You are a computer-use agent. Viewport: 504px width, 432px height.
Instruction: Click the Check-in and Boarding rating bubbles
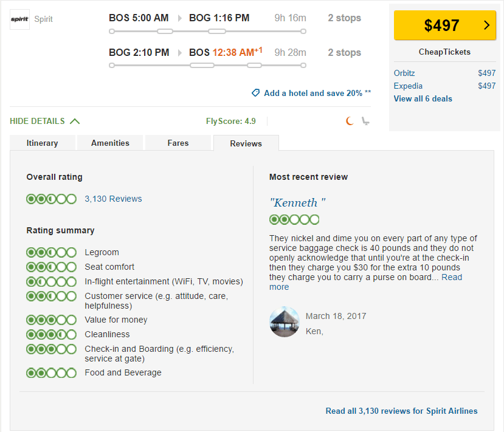click(x=52, y=349)
